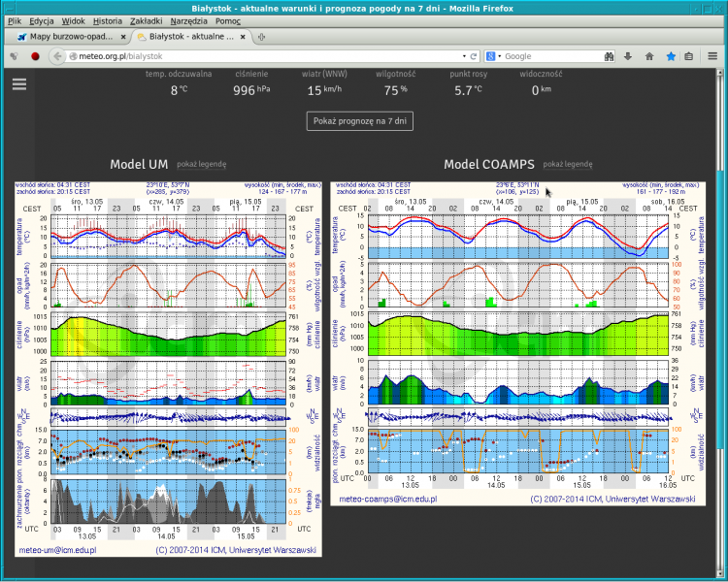Click the red round toolbar icon

[x=35, y=56]
